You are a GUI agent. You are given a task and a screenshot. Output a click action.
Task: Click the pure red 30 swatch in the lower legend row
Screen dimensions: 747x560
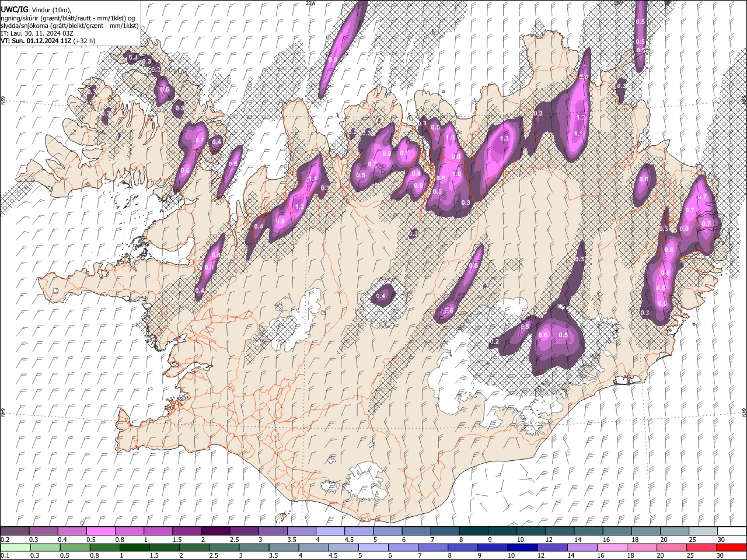[731, 547]
